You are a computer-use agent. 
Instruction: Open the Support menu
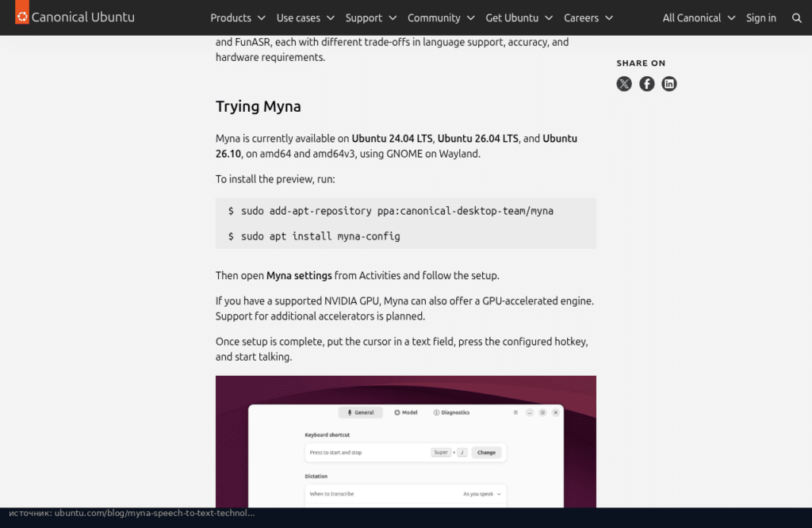(x=371, y=18)
